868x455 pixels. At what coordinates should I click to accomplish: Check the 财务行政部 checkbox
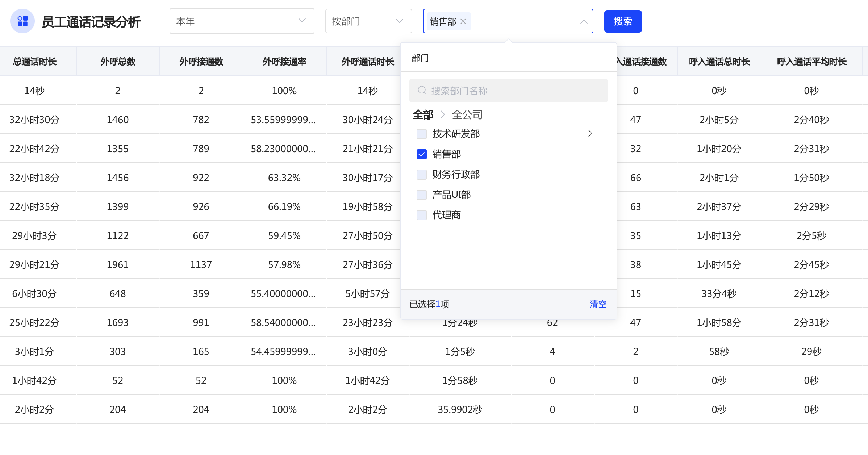click(422, 175)
